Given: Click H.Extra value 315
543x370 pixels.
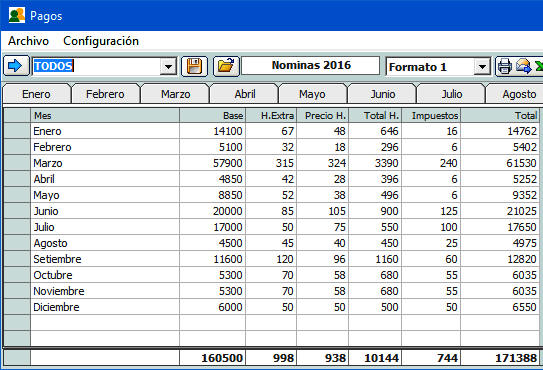Looking at the screenshot, I should tap(271, 163).
